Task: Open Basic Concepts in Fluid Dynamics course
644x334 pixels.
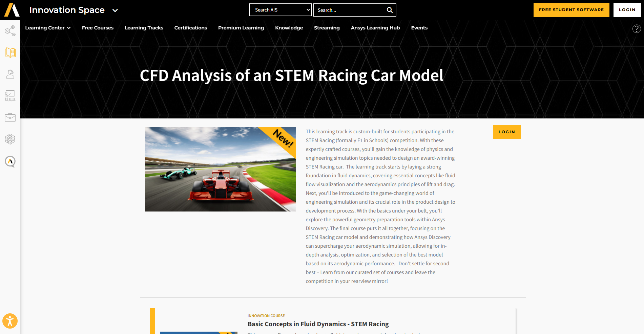Action: pyautogui.click(x=318, y=324)
